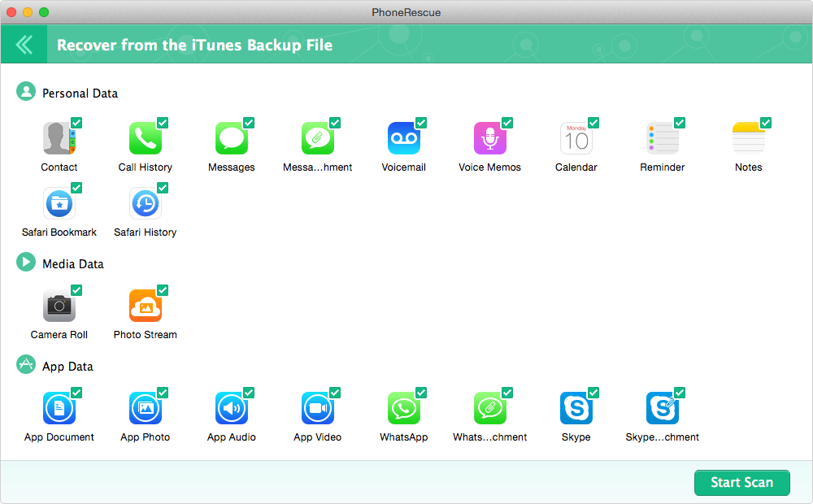
Task: Choose the Notes icon
Action: 748,138
